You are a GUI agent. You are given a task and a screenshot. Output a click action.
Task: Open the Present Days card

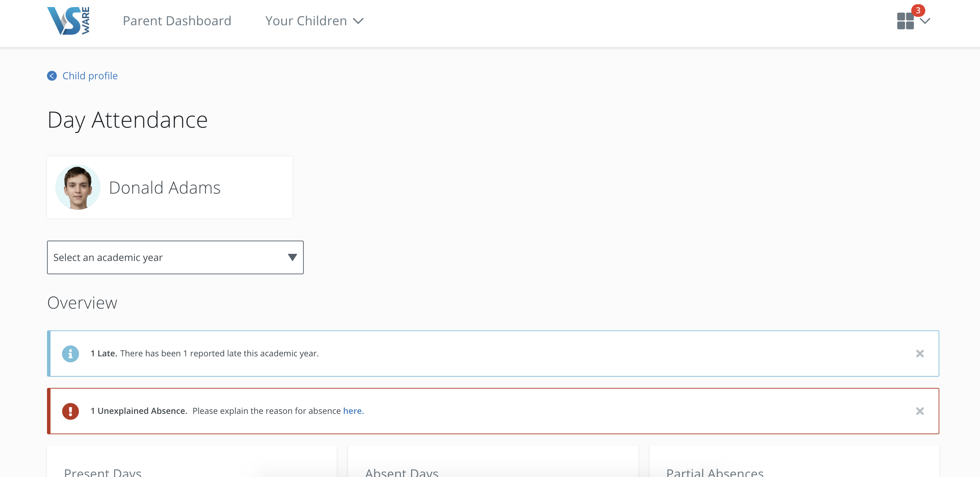pos(192,462)
